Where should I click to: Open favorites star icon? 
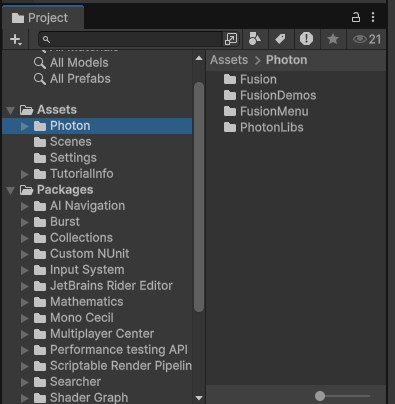(x=333, y=39)
